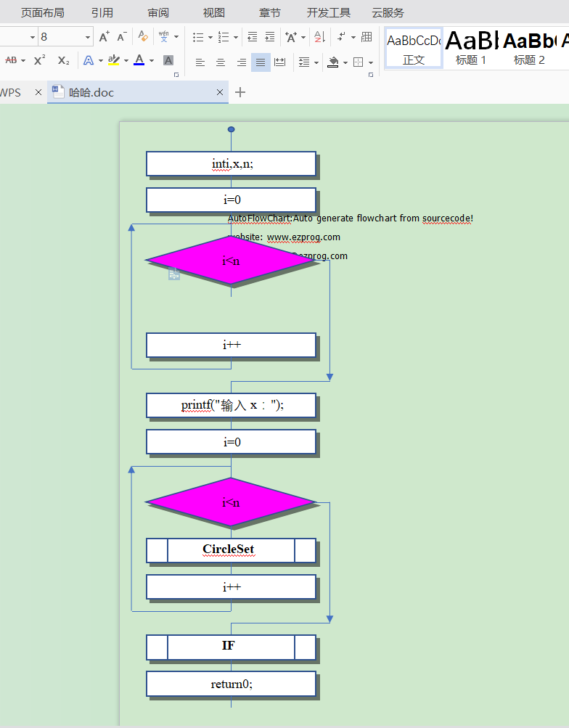Expand the text effects dropdown
Image resolution: width=569 pixels, height=728 pixels.
[x=101, y=61]
